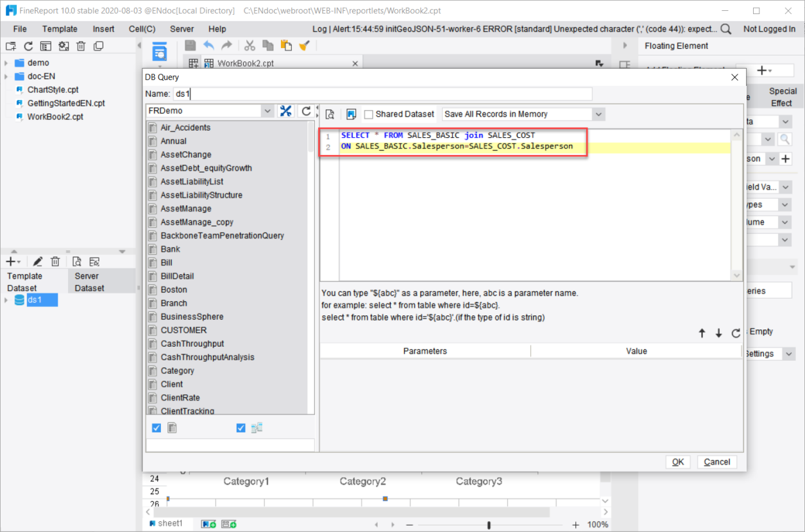Confirm the DB Query with OK
The image size is (805, 532).
coord(678,462)
